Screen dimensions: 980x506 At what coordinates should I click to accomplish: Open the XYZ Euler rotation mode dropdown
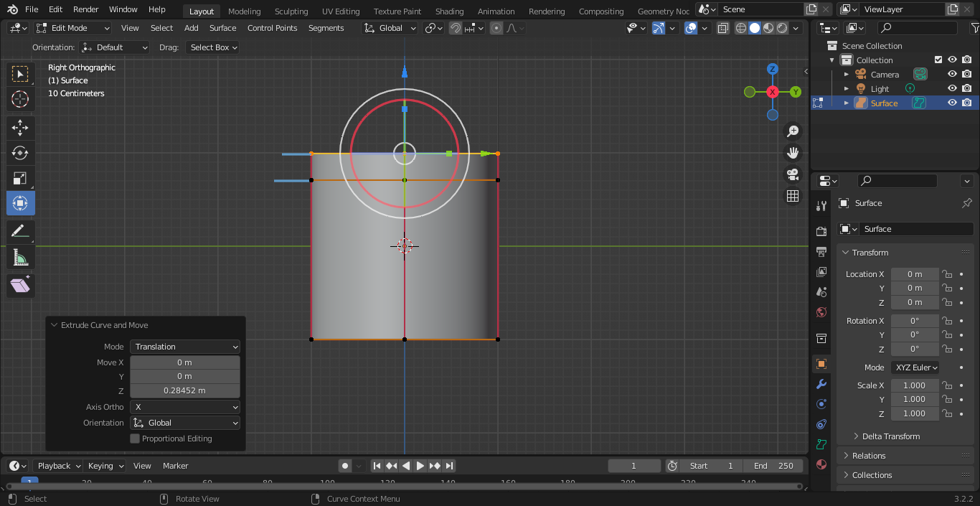tap(915, 367)
